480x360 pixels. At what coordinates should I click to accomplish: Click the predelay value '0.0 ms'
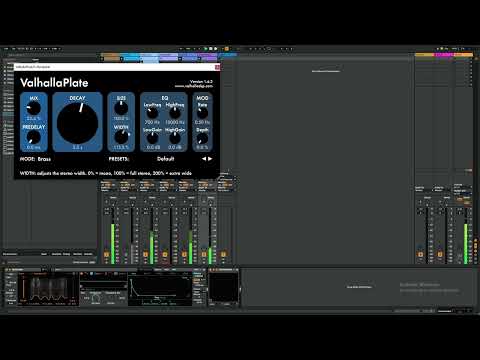tap(34, 147)
